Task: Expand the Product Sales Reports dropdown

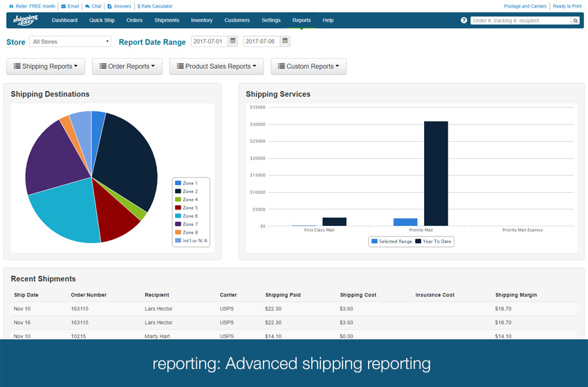Action: point(216,66)
